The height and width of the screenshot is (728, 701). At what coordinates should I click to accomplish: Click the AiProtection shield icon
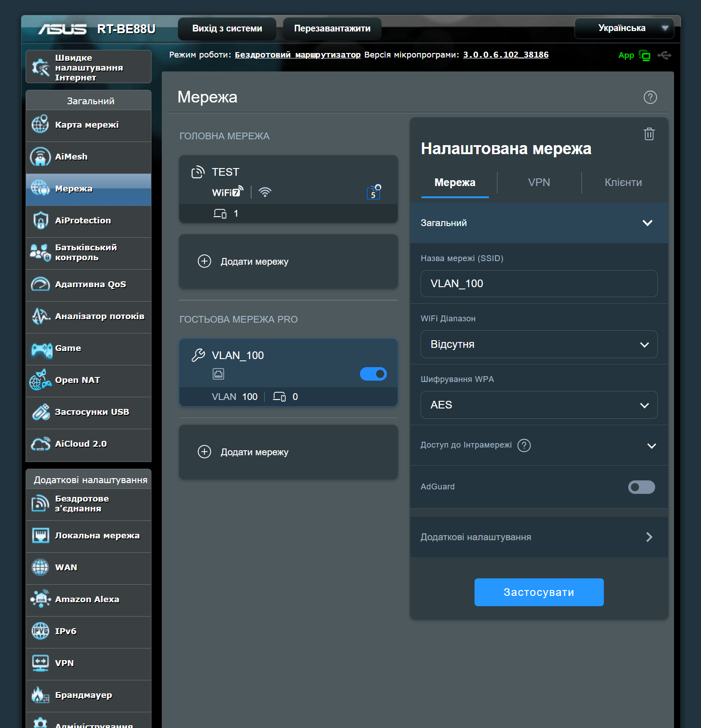40,220
